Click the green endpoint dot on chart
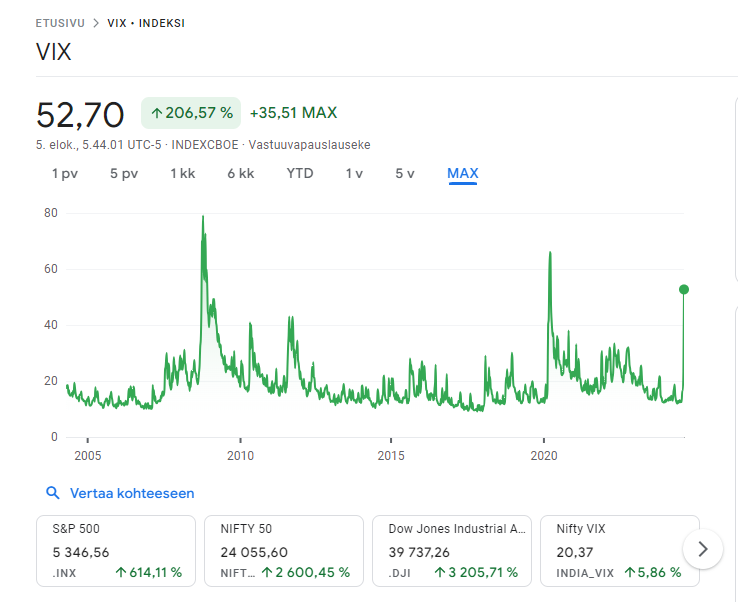The height and width of the screenshot is (602, 738). point(684,289)
